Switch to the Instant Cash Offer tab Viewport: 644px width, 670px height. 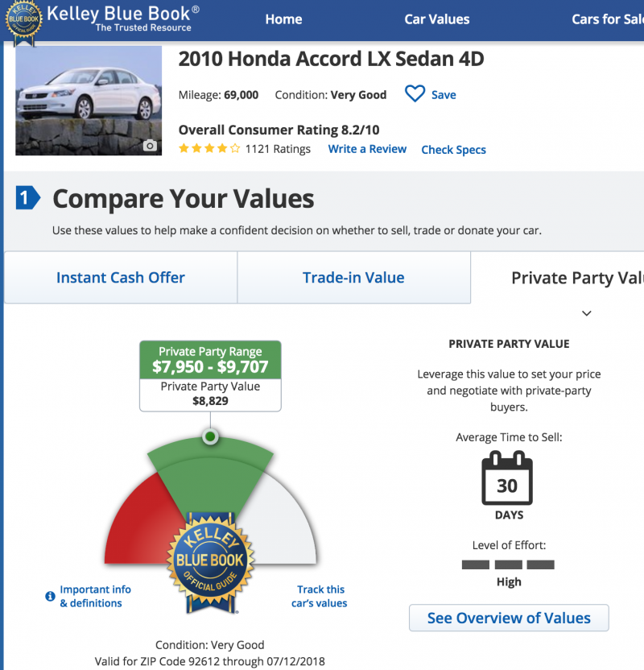[x=121, y=277]
